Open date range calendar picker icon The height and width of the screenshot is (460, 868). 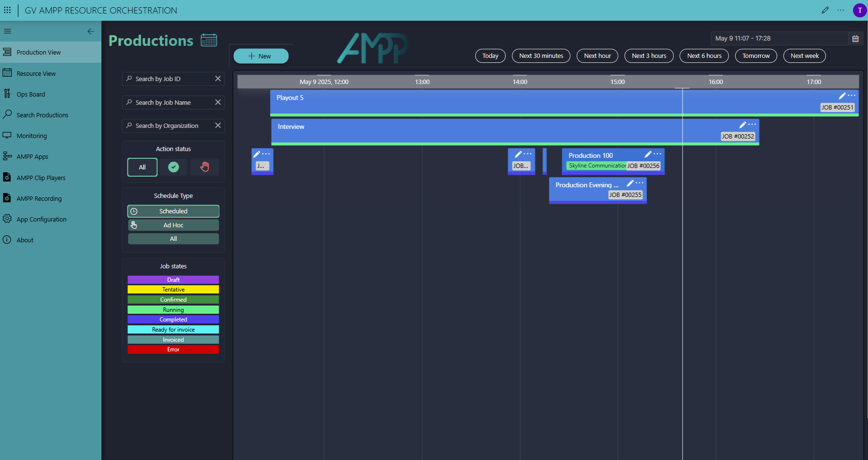coord(855,39)
